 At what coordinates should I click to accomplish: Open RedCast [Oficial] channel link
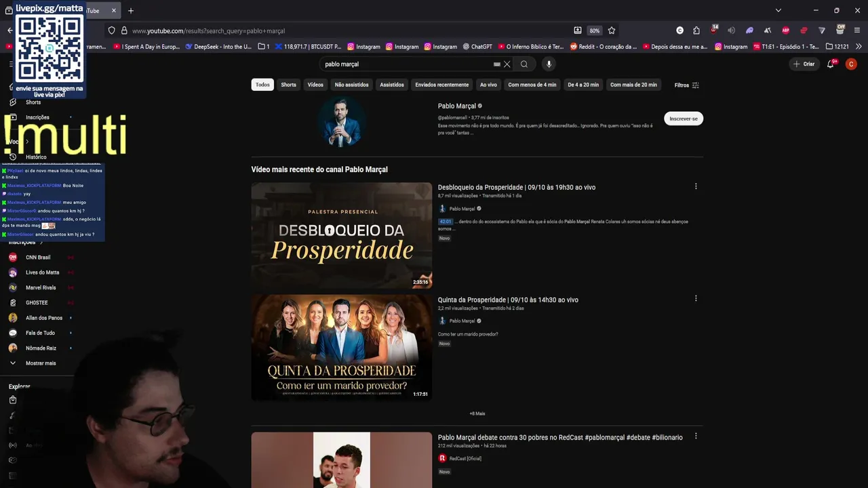coord(465,459)
